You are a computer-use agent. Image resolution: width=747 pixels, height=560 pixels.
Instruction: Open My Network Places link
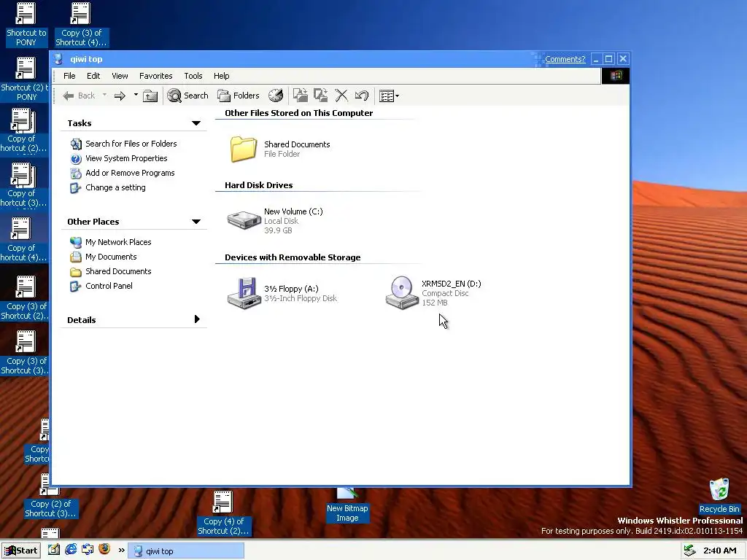coord(118,242)
